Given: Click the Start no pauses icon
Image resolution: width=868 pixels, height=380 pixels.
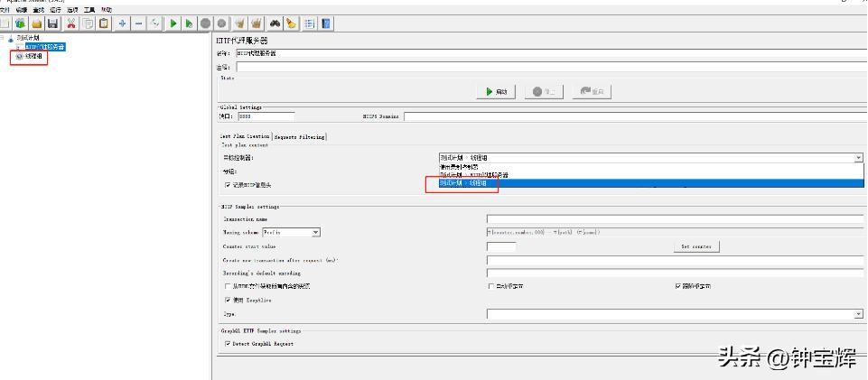Looking at the screenshot, I should 190,23.
